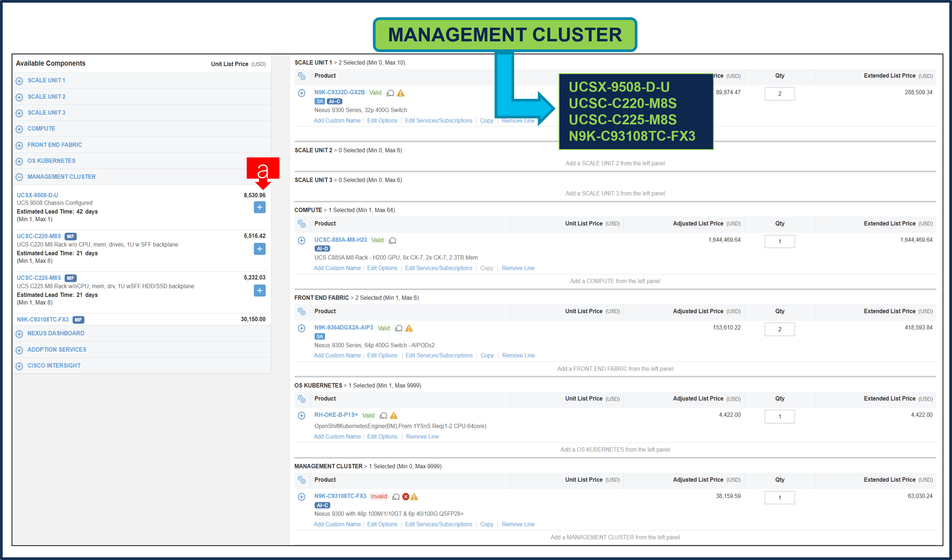Click the warning triangle beside RH-OKE-B-P1S=
This screenshot has height=560, width=952.
394,415
